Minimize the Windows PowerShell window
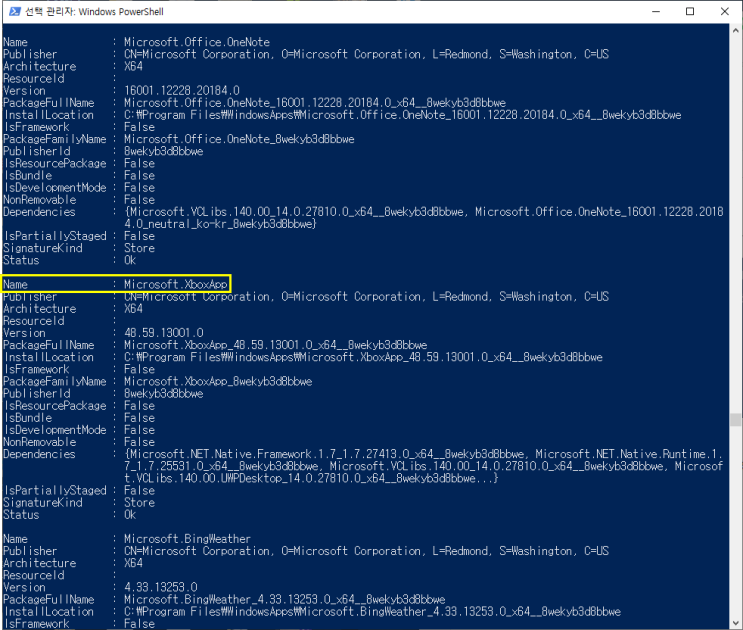This screenshot has height=630, width=743. pyautogui.click(x=656, y=11)
